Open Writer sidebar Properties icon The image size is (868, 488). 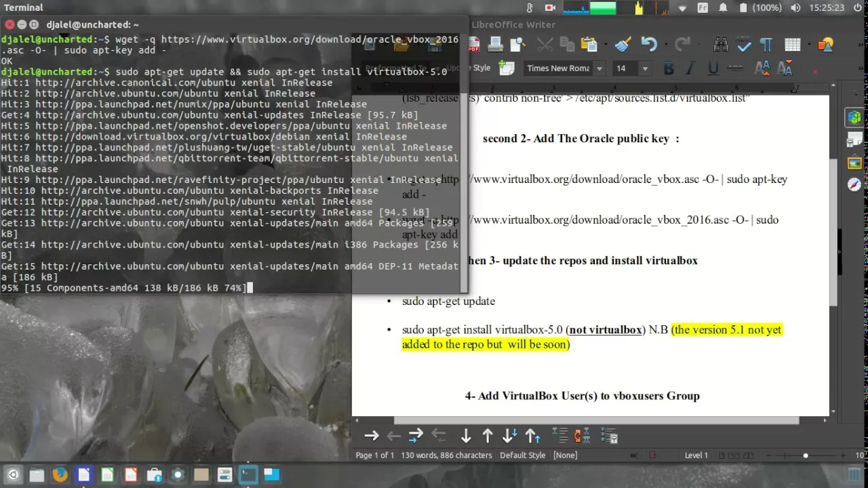(854, 117)
